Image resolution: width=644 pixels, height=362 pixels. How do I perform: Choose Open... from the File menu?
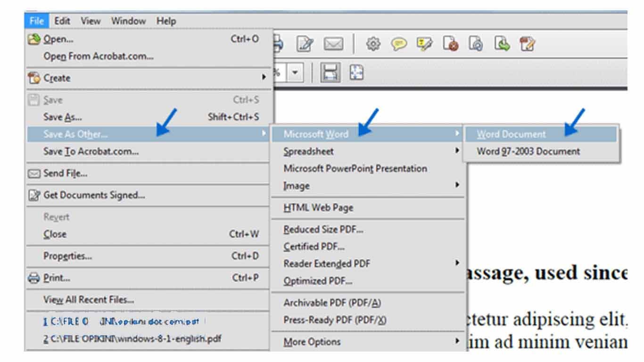click(149, 39)
